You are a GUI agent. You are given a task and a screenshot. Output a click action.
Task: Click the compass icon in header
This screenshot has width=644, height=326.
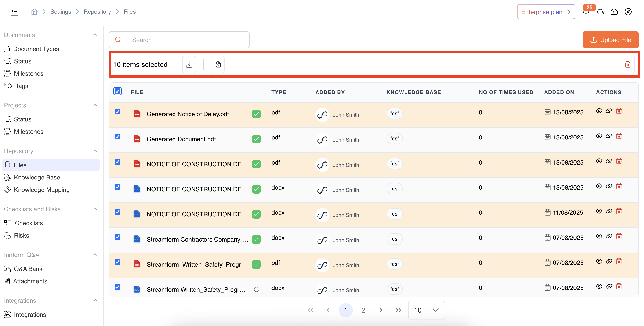[628, 12]
